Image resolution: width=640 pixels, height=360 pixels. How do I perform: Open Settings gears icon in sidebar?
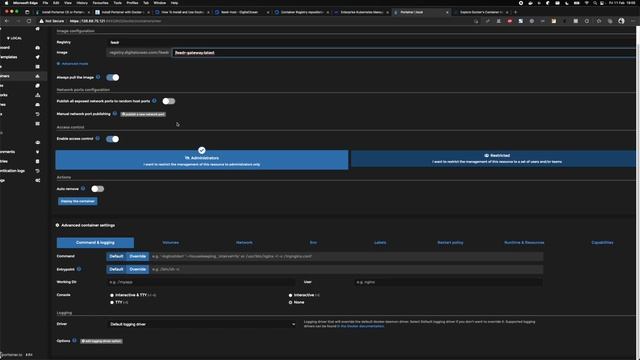click(38, 180)
